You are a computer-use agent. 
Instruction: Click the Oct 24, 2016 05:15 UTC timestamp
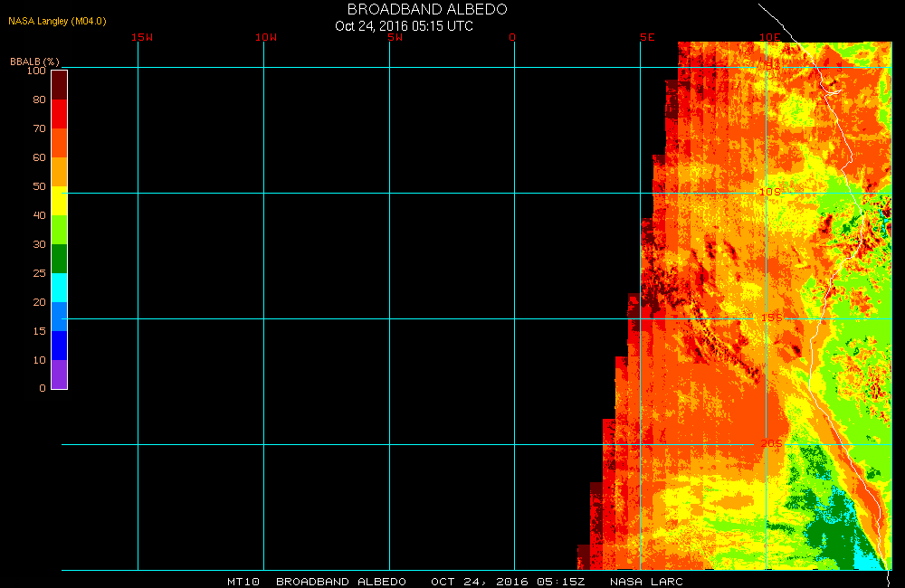pyautogui.click(x=404, y=25)
